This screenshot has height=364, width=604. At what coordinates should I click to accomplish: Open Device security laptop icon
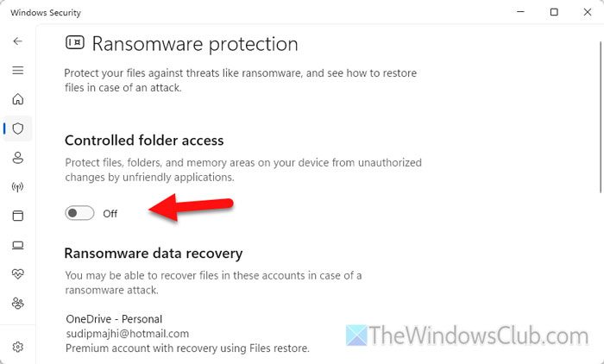click(x=17, y=245)
